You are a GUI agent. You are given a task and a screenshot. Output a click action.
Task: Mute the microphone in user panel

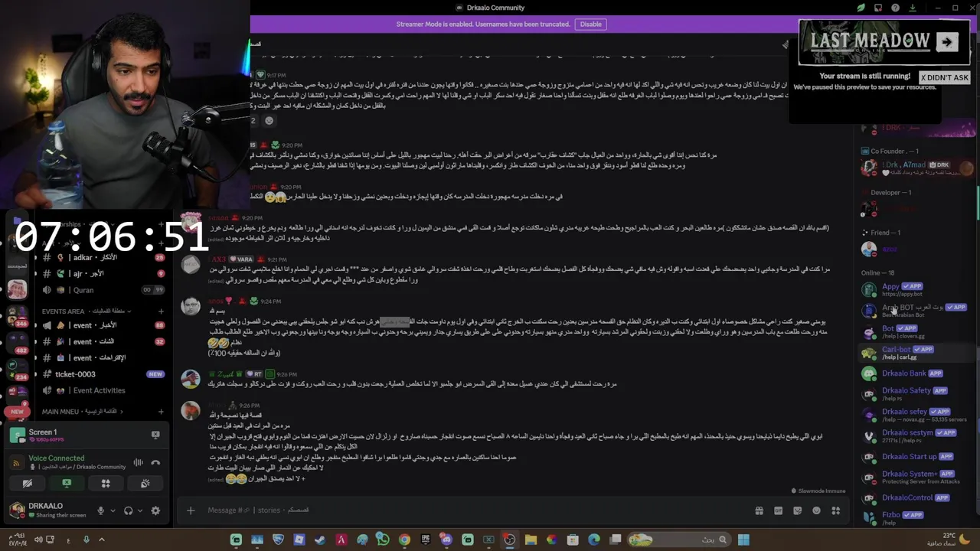tap(100, 510)
